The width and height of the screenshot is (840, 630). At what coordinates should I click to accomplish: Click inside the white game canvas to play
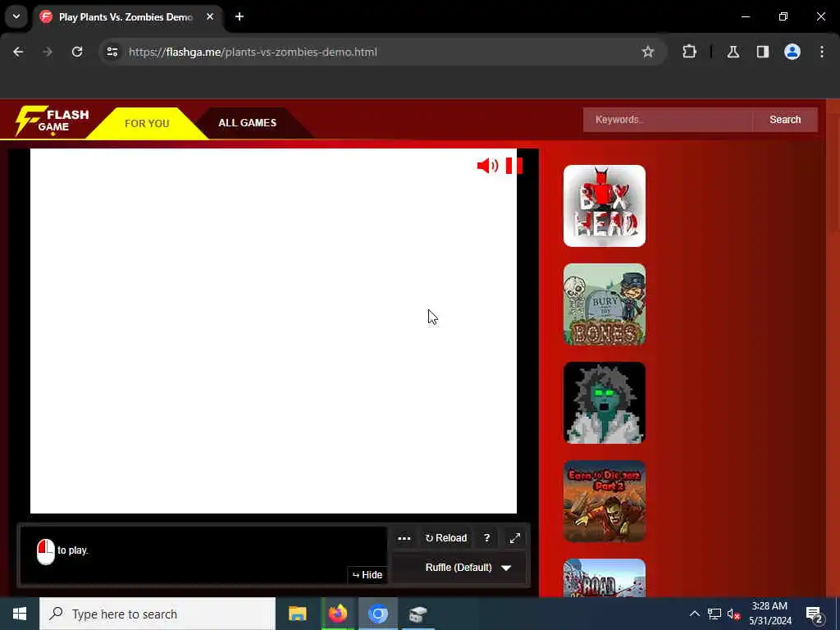(x=273, y=331)
